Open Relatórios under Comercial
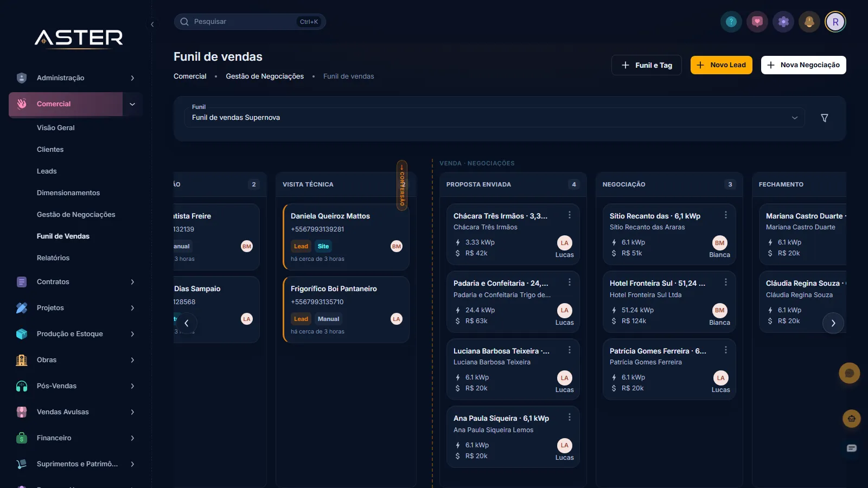868x488 pixels. tap(53, 258)
